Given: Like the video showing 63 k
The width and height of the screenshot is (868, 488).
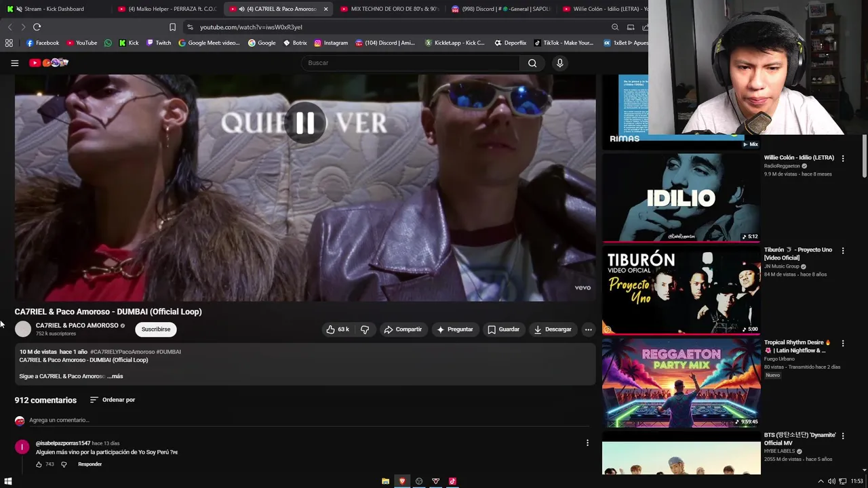Looking at the screenshot, I should (338, 329).
